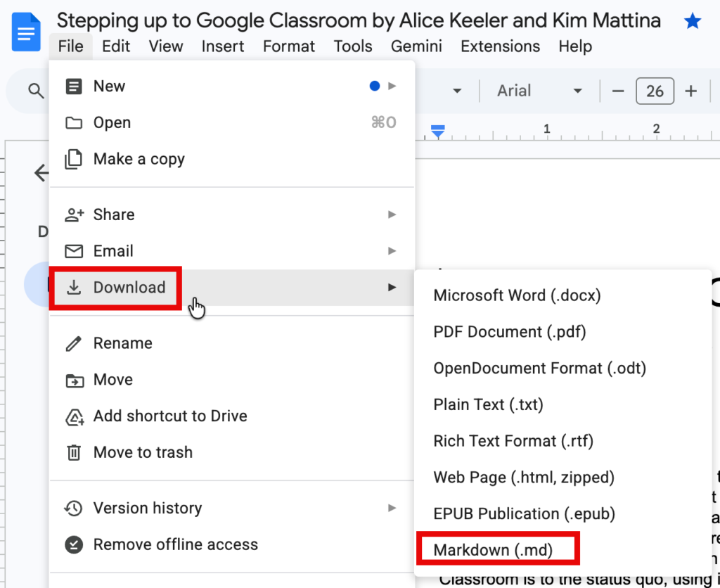Image resolution: width=720 pixels, height=588 pixels.
Task: Choose Markdown (.md) download format
Action: [494, 550]
